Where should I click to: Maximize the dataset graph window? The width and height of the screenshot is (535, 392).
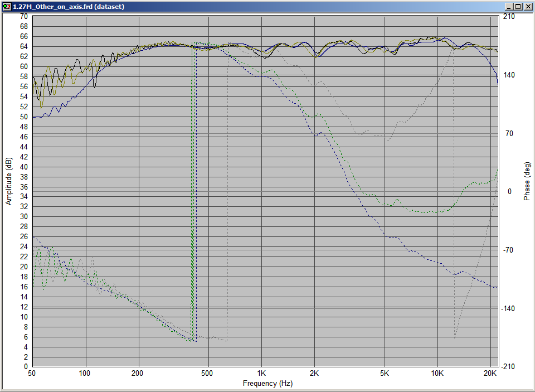(518, 7)
